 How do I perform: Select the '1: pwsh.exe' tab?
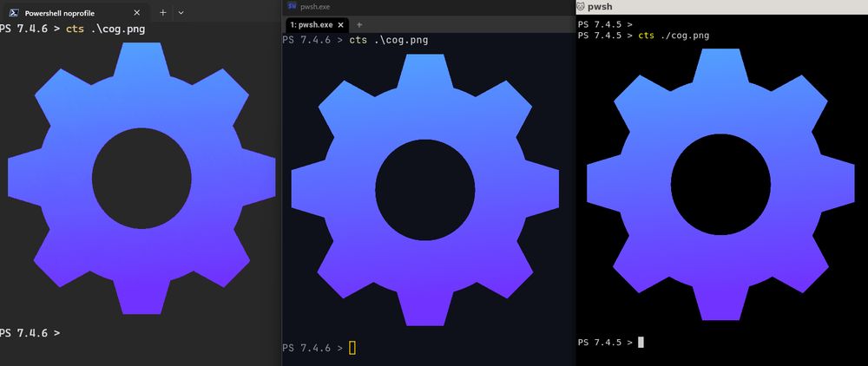click(317, 25)
